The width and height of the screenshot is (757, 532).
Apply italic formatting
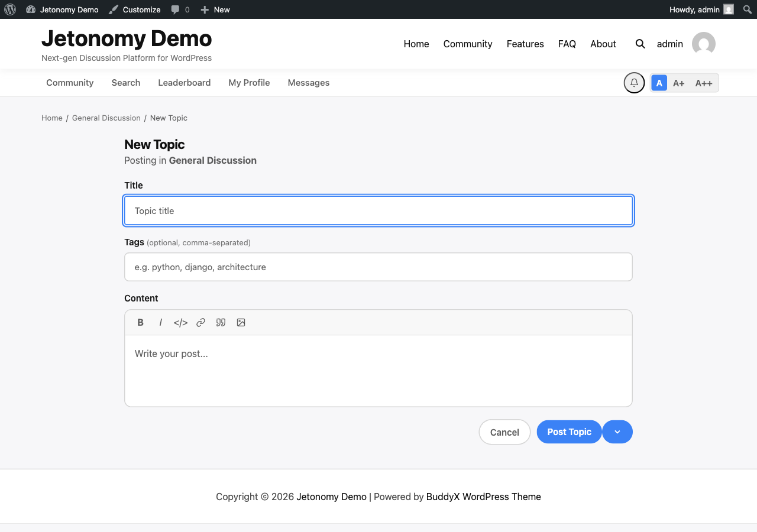coord(160,322)
